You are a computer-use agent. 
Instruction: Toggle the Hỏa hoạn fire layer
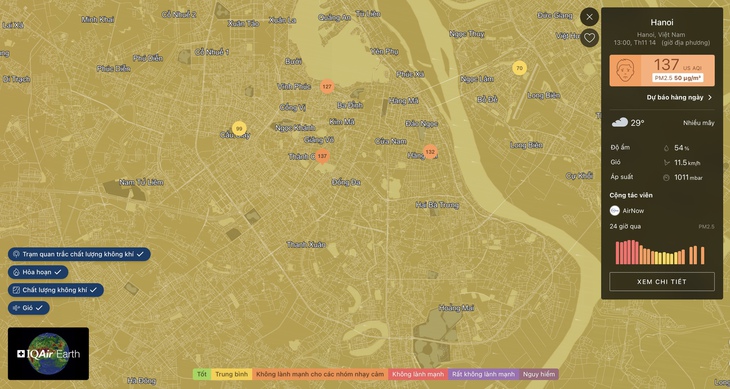(38, 272)
